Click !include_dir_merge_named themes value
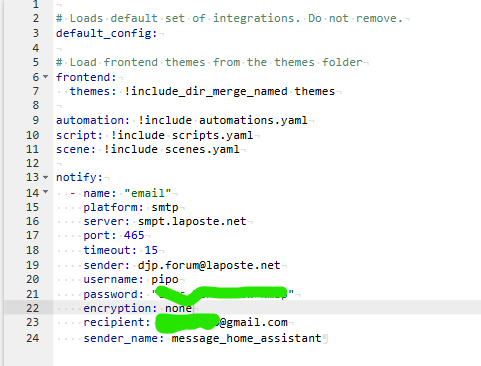 229,91
